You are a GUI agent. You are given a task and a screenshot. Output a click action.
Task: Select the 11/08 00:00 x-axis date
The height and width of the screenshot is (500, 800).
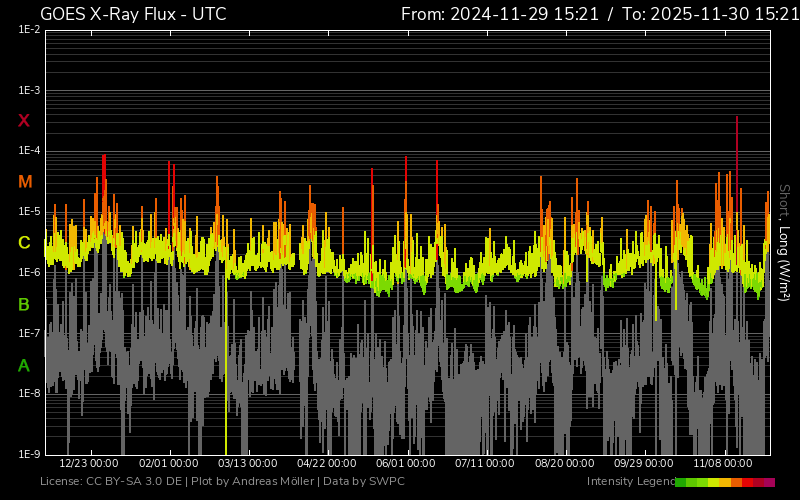click(x=723, y=464)
